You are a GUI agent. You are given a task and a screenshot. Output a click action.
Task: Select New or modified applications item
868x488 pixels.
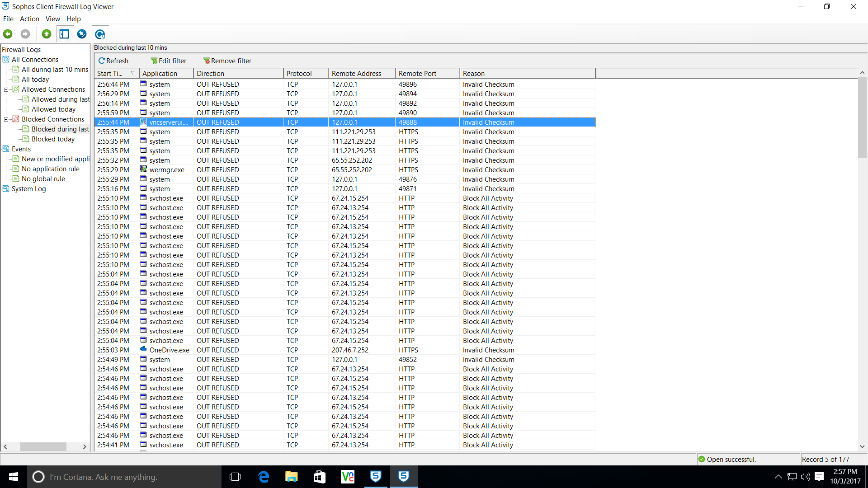tap(56, 159)
